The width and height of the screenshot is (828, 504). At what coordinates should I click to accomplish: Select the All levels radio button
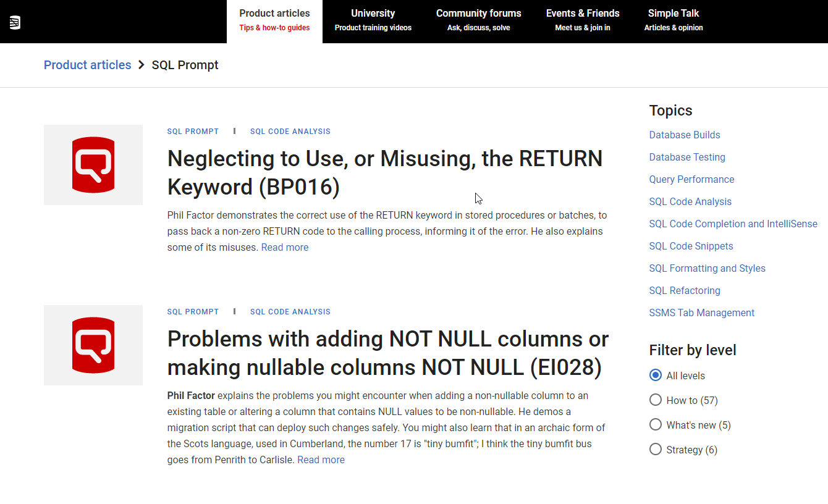(656, 376)
